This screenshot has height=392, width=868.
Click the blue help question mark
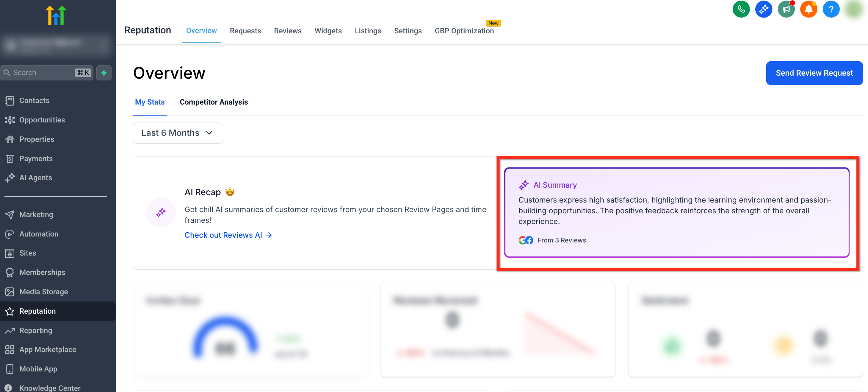click(831, 9)
